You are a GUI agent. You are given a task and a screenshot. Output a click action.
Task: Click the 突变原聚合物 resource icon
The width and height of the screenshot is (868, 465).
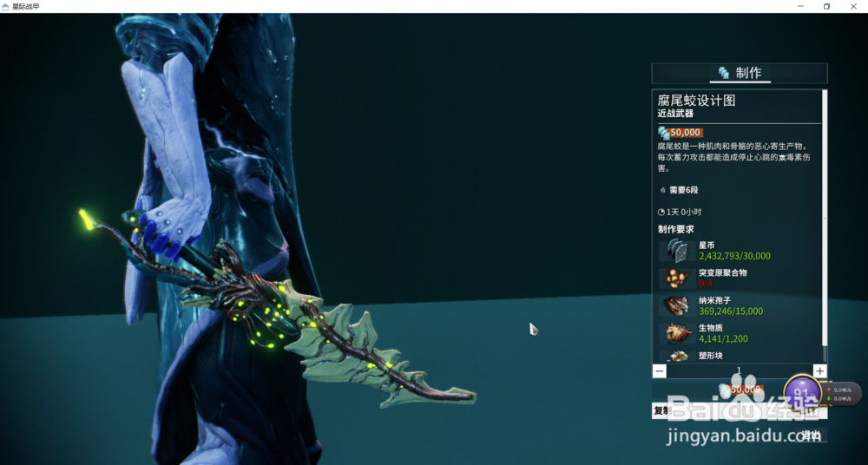pyautogui.click(x=678, y=278)
